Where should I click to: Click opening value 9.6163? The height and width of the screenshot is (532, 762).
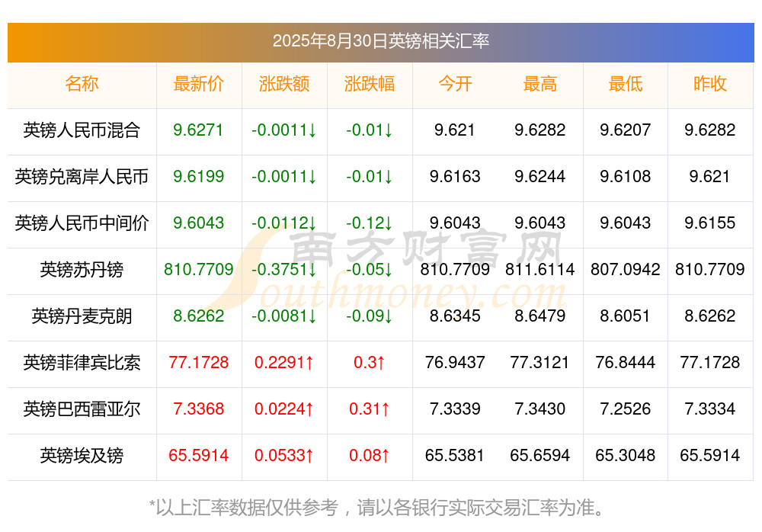tap(455, 177)
